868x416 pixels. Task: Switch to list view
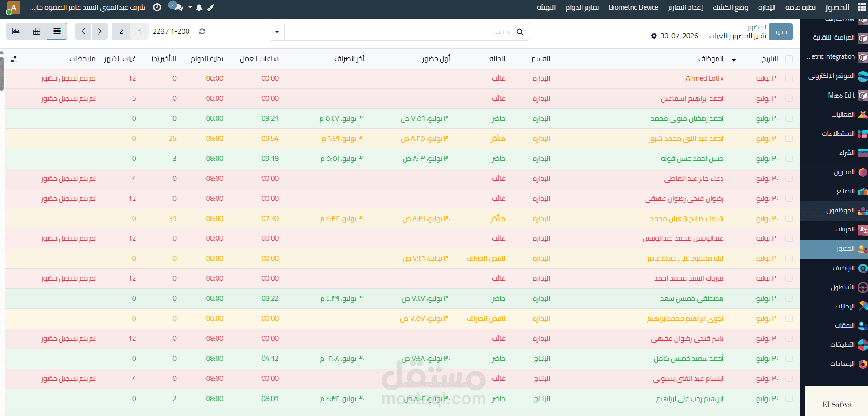[x=57, y=31]
